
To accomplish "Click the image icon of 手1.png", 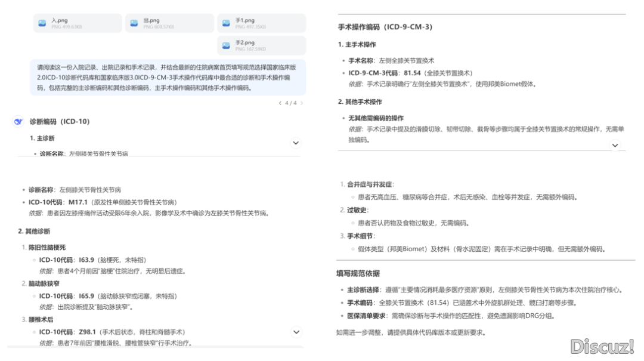I will coord(226,23).
